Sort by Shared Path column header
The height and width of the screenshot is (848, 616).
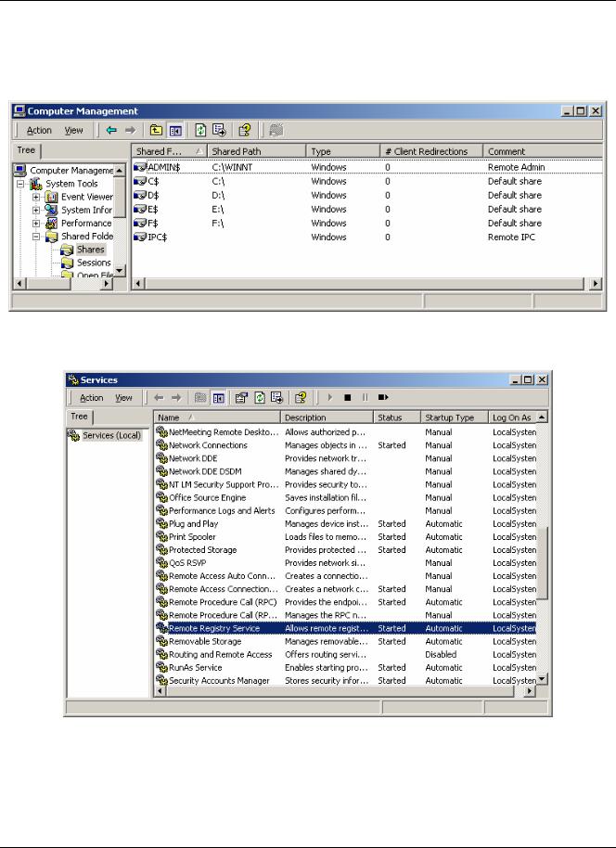pos(256,151)
